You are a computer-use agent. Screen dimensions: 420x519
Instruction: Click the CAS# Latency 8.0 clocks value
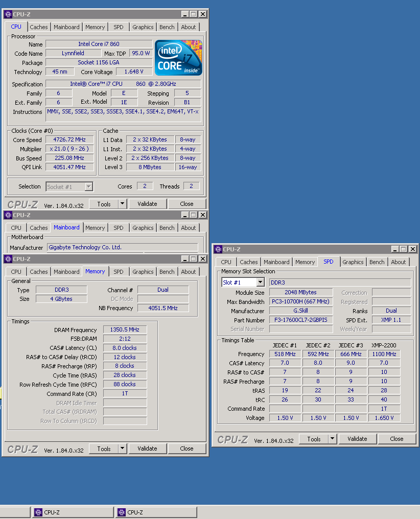click(x=125, y=348)
